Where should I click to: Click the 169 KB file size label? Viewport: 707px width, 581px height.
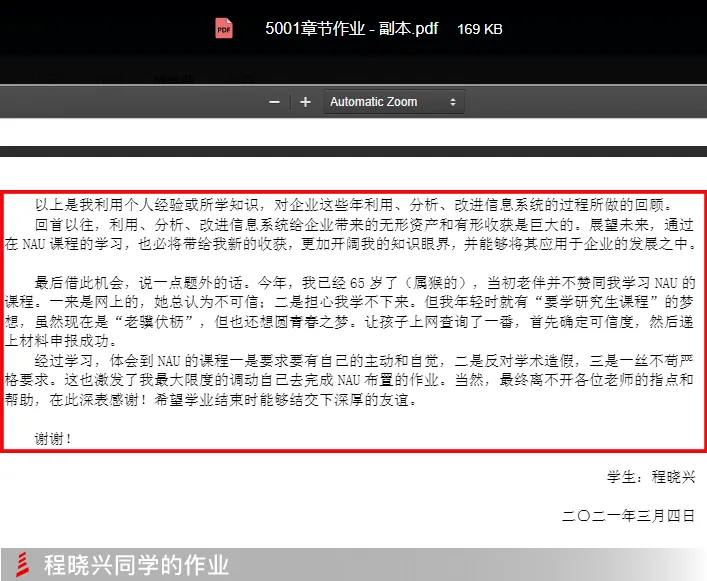479,29
